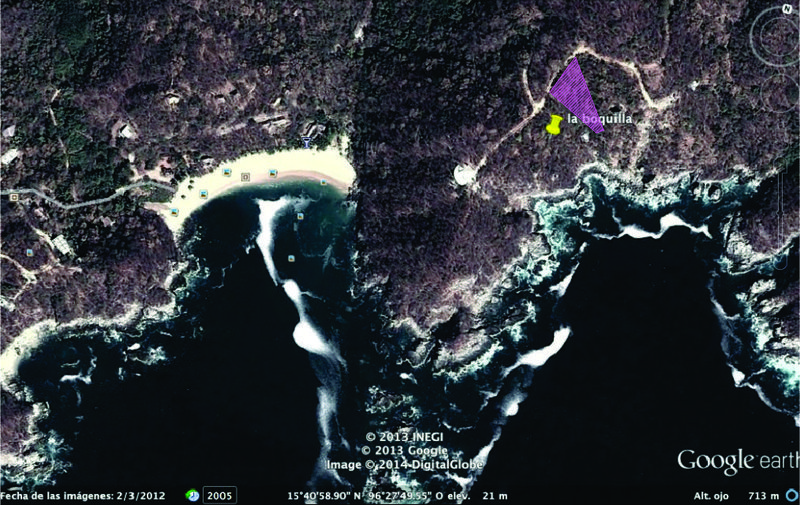Open the photo icon farthest out in the bay
The image size is (800, 505).
coord(290,258)
